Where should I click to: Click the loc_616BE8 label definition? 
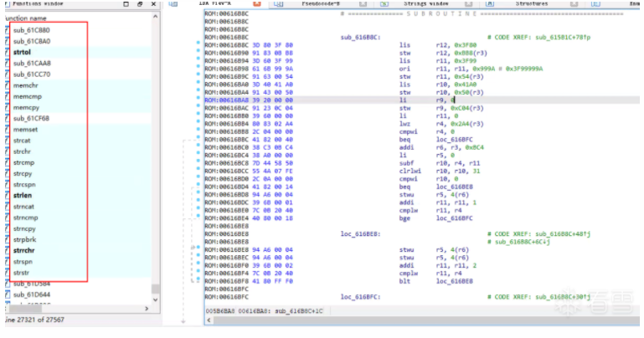(x=361, y=233)
